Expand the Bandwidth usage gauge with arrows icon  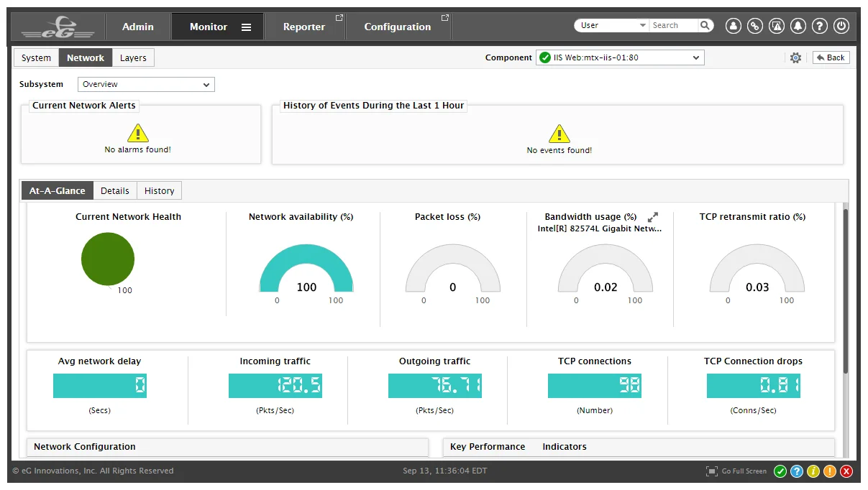coord(653,217)
